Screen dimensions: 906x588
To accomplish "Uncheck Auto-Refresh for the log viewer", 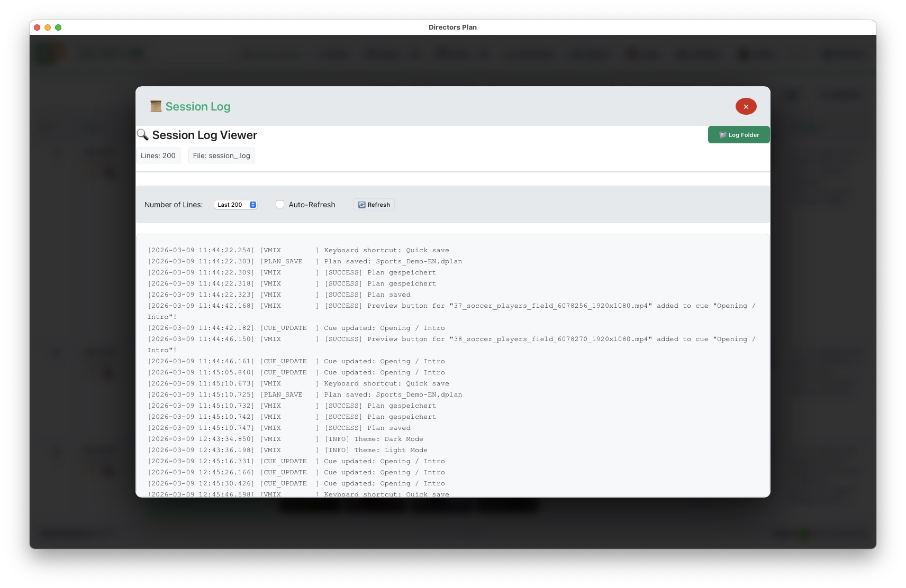I will [x=280, y=204].
